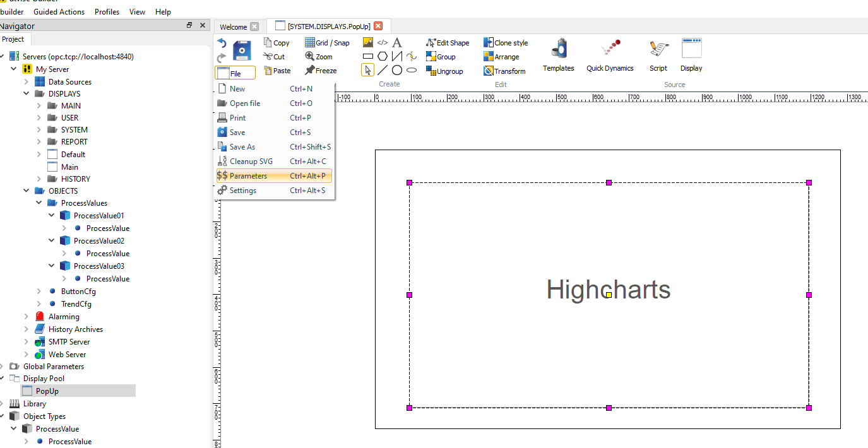Open the Script editor
The height and width of the screenshot is (448, 868).
[658, 56]
